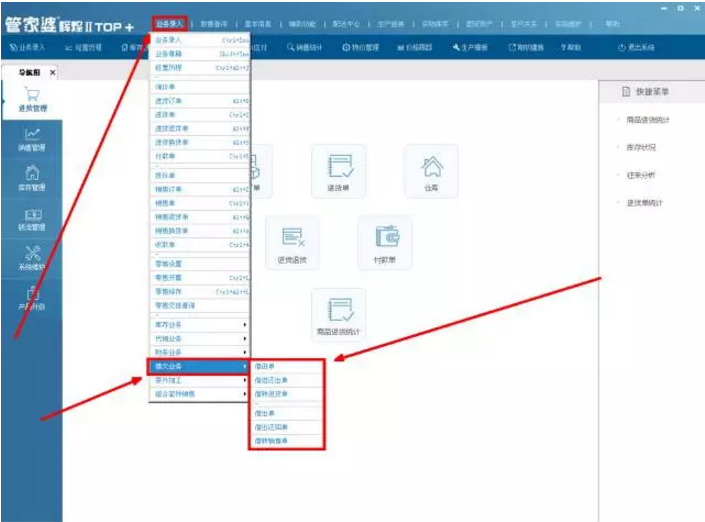Image resolution: width=705 pixels, height=522 pixels.
Task: Open the 进货退货 icon in navigation map
Action: (292, 243)
